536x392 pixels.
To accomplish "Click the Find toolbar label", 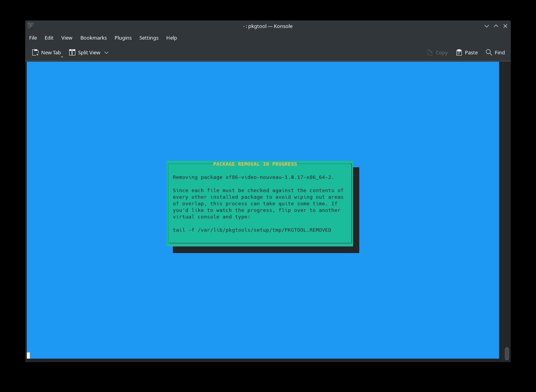I will click(500, 52).
